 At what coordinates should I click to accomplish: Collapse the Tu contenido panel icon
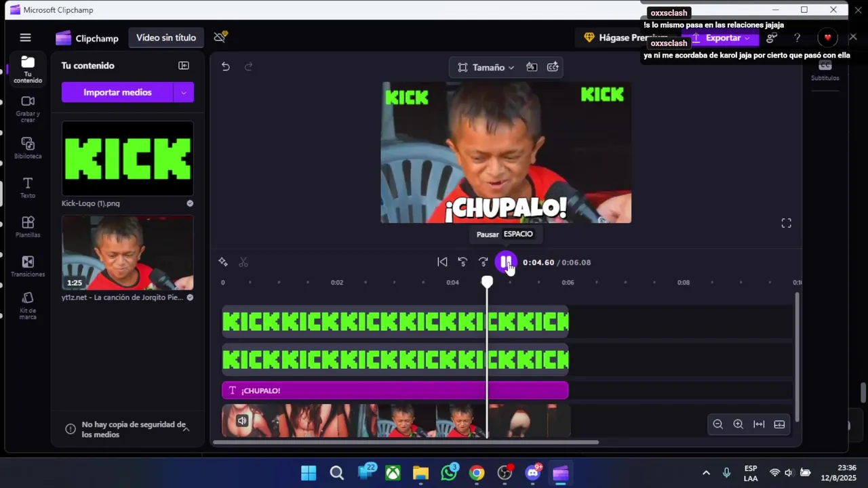pos(184,66)
